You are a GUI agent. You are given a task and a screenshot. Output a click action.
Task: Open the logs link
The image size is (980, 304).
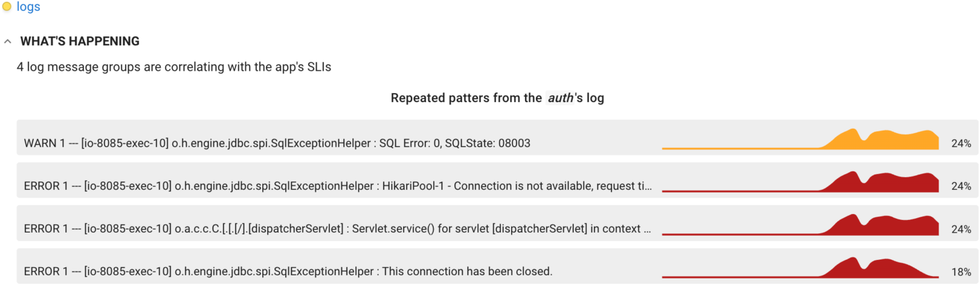coord(28,7)
